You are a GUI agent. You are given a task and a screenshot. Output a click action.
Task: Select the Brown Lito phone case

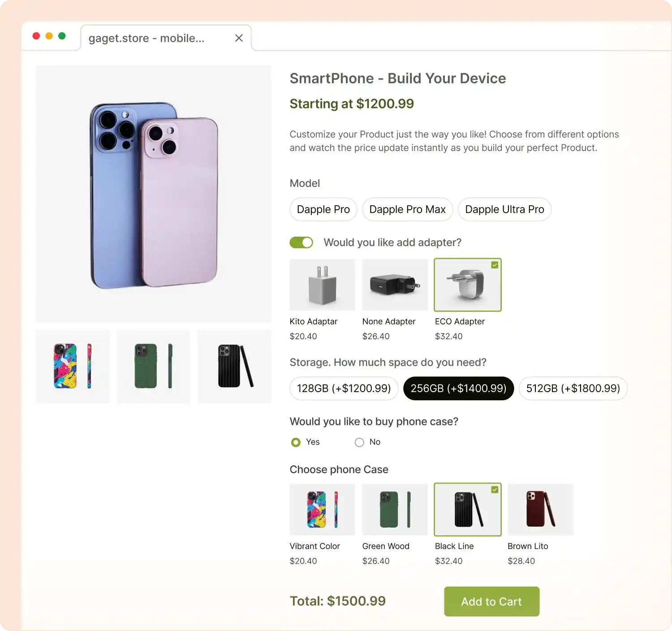click(x=540, y=510)
